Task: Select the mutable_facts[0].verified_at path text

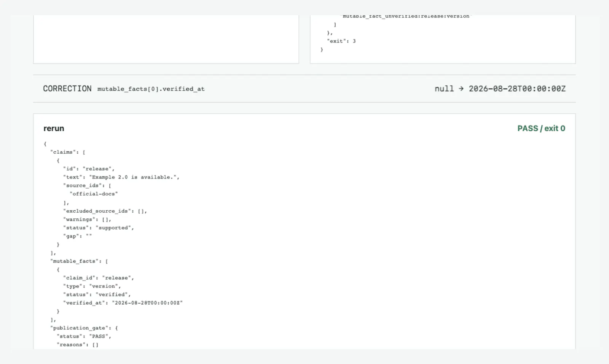Action: (x=151, y=89)
